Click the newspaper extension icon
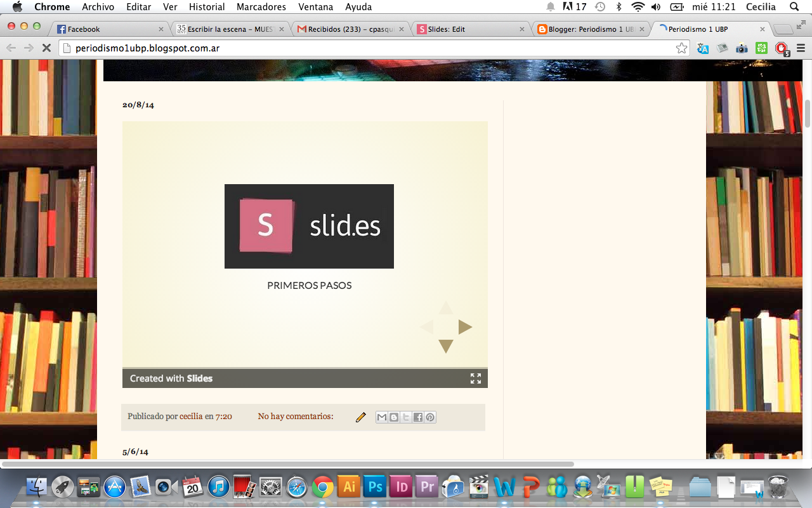The image size is (812, 508). 722,48
